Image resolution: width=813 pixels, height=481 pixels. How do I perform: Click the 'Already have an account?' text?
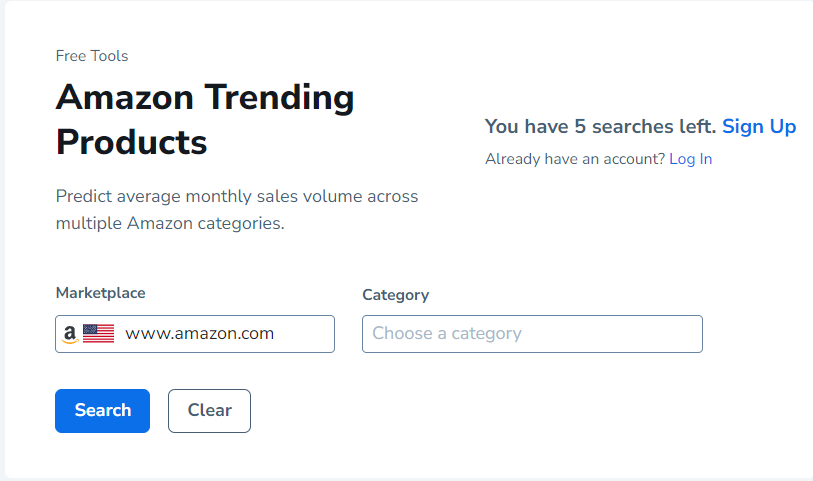coord(575,159)
